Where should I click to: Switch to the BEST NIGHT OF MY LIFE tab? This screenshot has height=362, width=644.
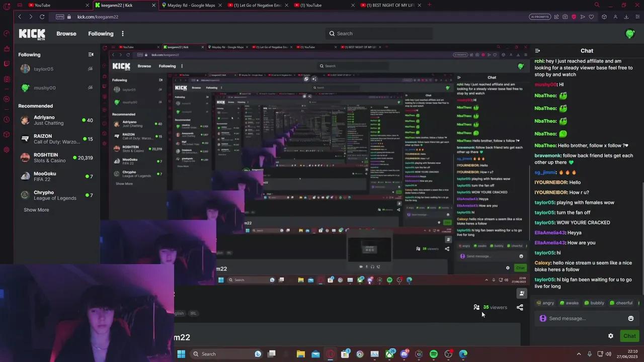point(390,5)
